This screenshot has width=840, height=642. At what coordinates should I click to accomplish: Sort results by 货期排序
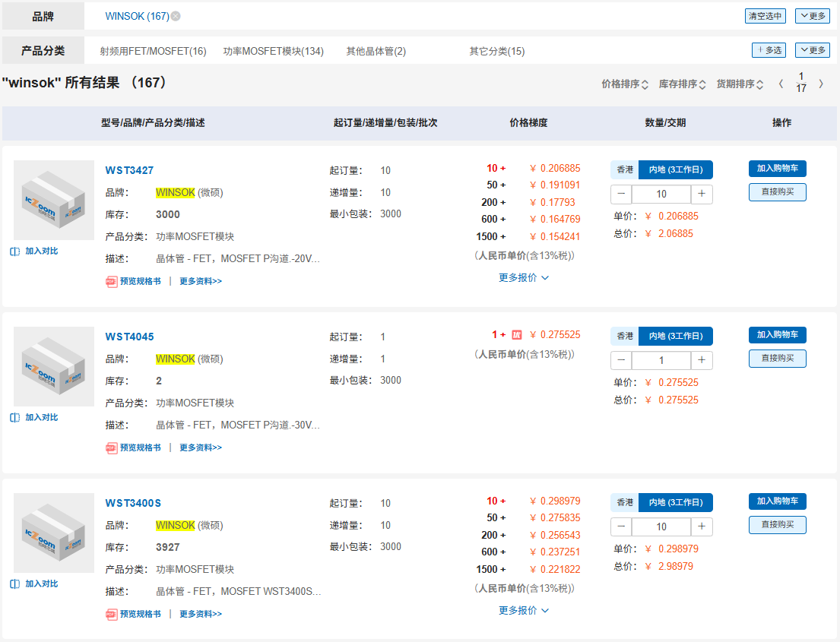(x=740, y=84)
